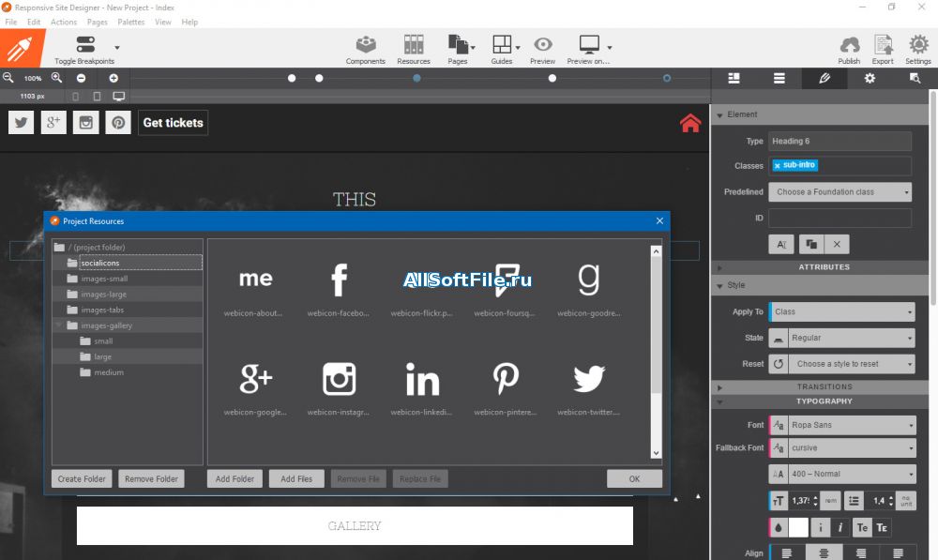Click the add breakpoint plus icon

[x=113, y=79]
